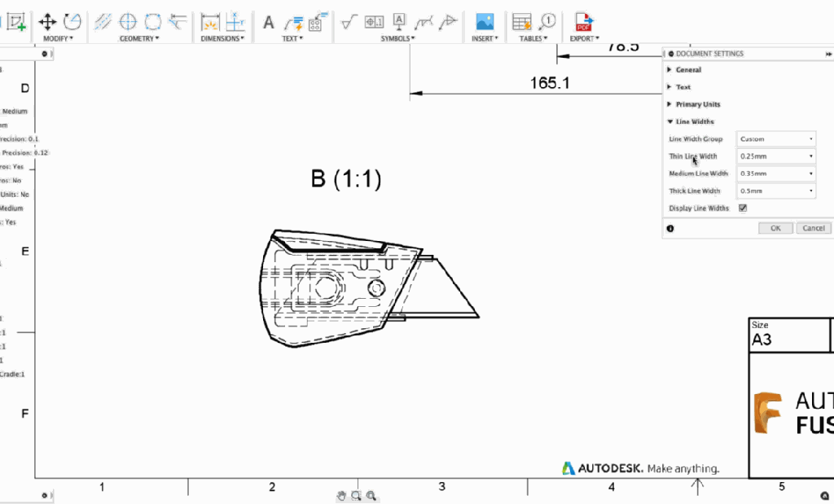Expand the General settings section
This screenshot has height=504, width=834.
687,70
